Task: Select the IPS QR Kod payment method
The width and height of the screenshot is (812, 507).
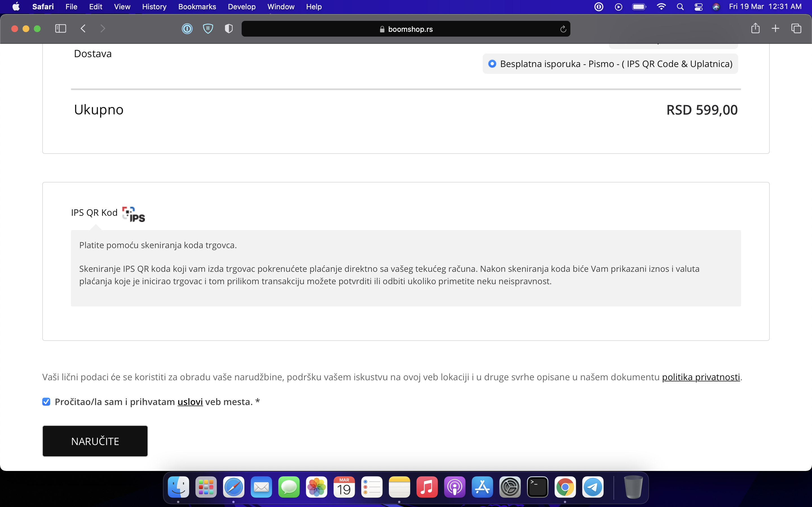Action: [x=94, y=213]
